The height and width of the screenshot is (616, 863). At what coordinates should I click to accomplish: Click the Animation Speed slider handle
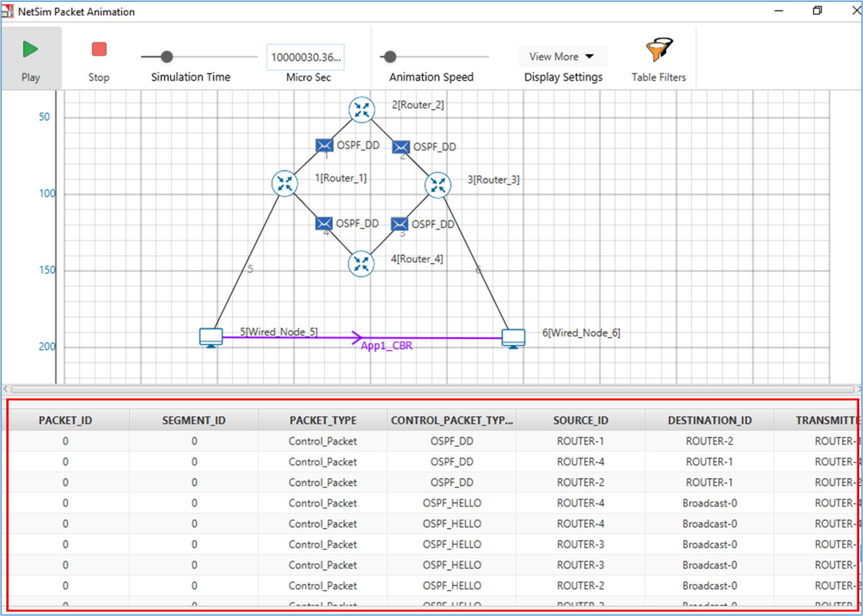pos(390,57)
